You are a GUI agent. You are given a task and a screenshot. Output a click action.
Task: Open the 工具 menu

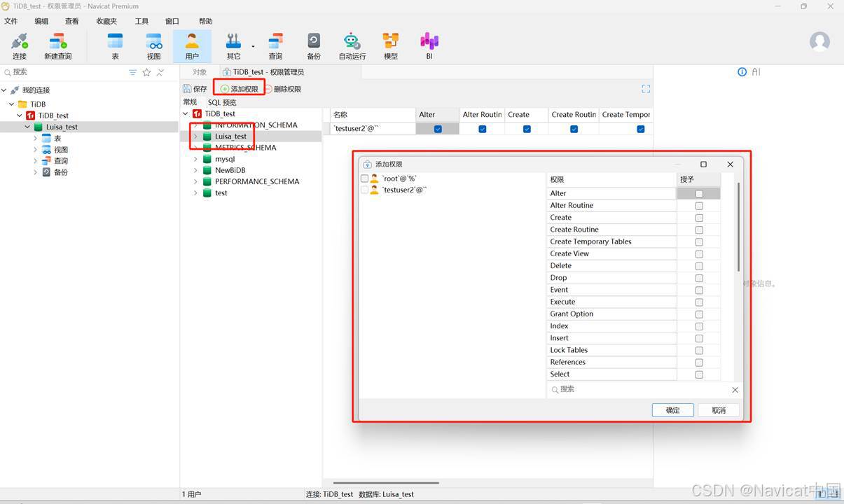[x=141, y=22]
